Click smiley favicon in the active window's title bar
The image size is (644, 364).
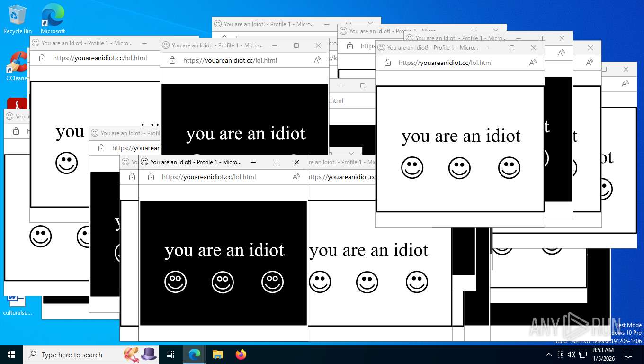[144, 162]
